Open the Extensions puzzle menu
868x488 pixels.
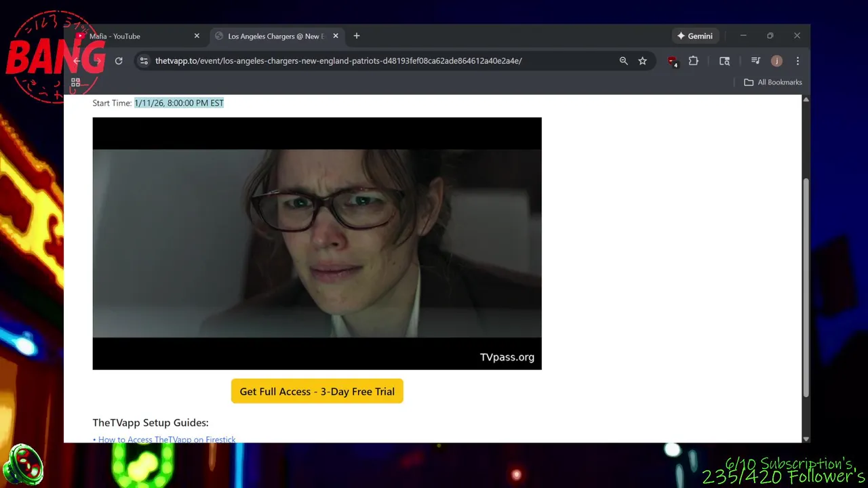(693, 61)
